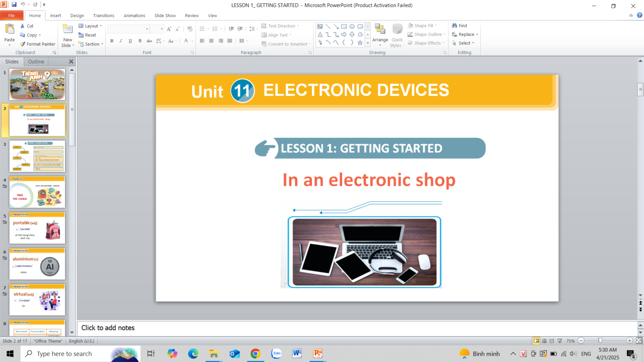Screen dimensions: 644x362
Task: Select slide 5 thumbnail with portable
Action: (x=37, y=228)
